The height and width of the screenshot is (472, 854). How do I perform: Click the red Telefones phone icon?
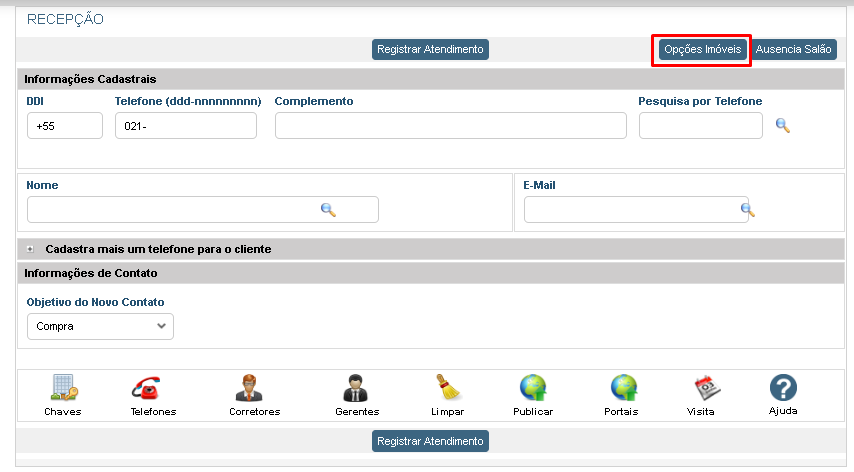(x=152, y=388)
